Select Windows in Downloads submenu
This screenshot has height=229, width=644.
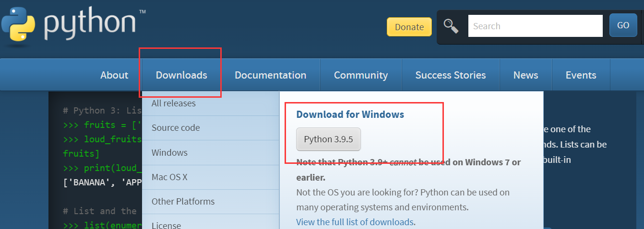(x=169, y=153)
